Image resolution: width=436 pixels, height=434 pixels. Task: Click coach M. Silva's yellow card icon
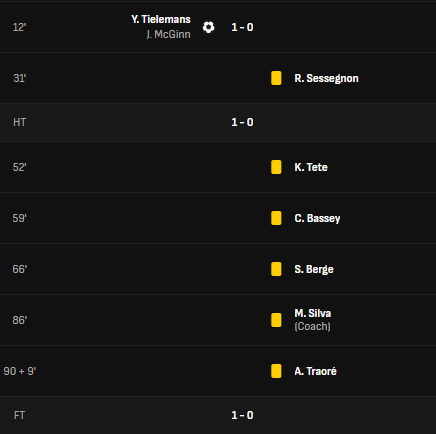coord(276,320)
